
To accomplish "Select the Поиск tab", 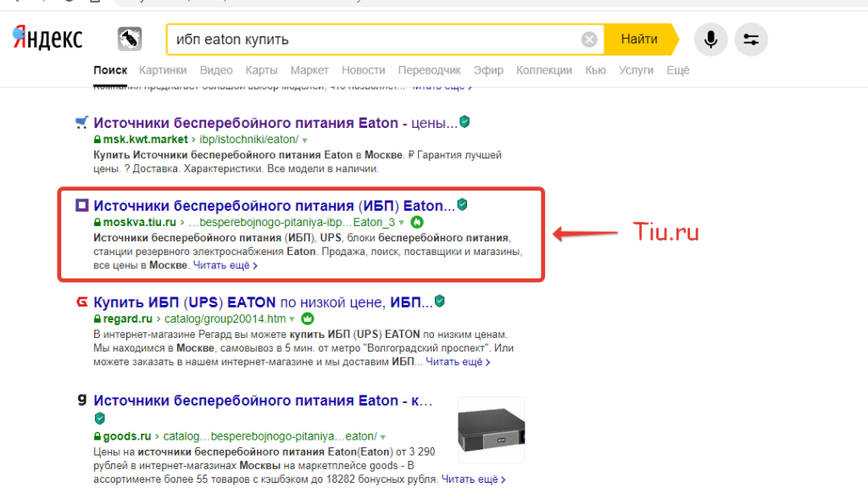I will 110,70.
